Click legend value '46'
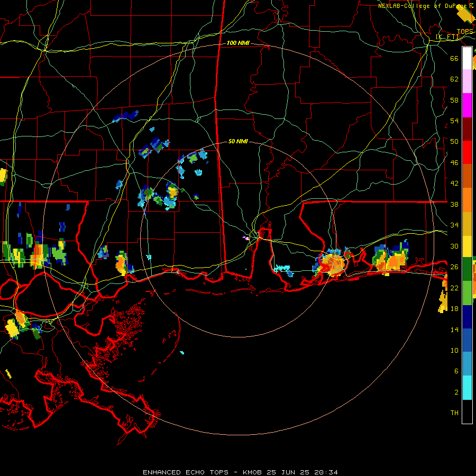 454,163
